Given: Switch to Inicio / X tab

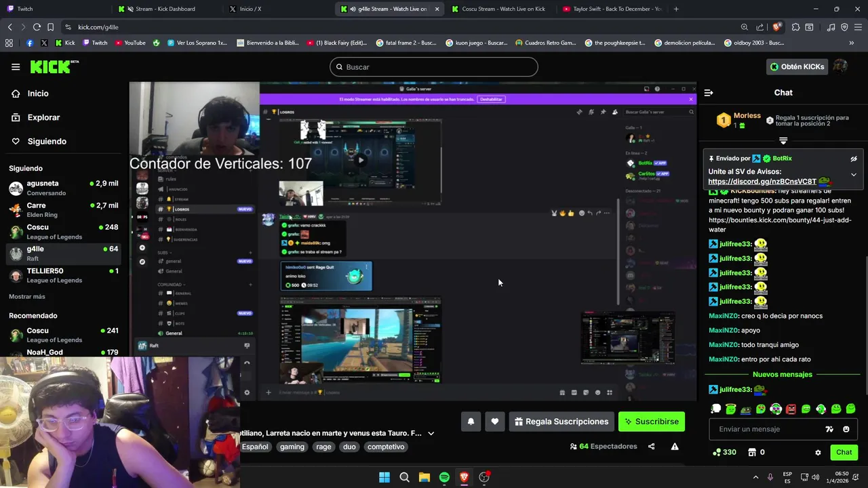Looking at the screenshot, I should pyautogui.click(x=278, y=9).
